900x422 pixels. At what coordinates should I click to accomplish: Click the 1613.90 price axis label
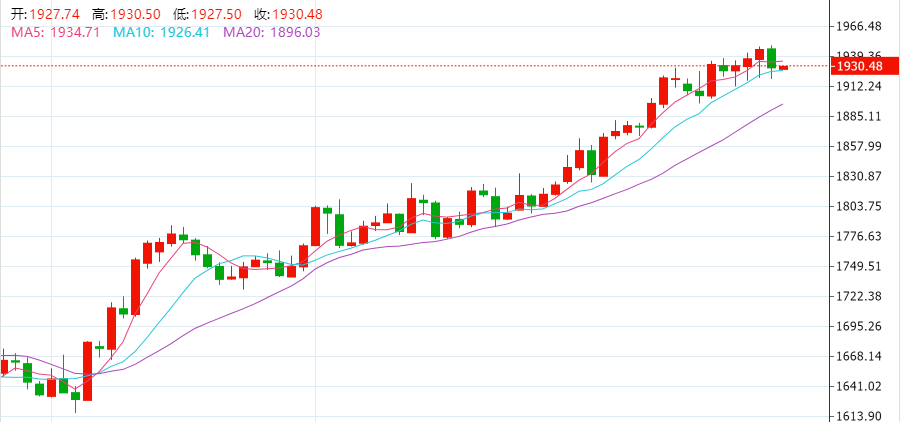(859, 416)
